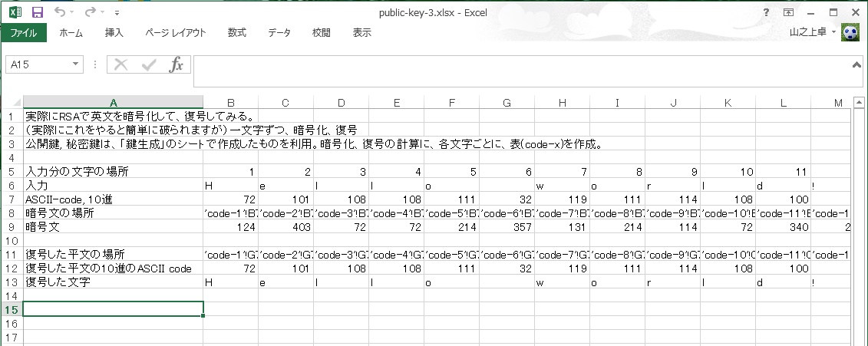Click the soccer ball profile picture

click(850, 32)
